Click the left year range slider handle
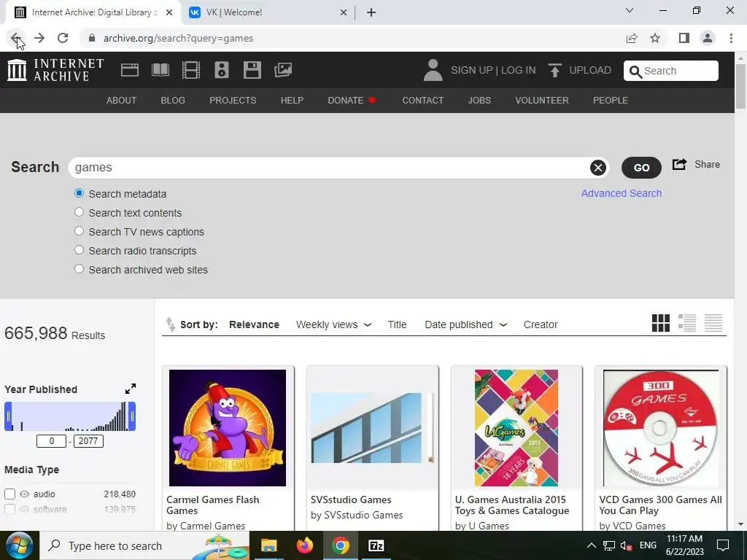 tap(8, 416)
